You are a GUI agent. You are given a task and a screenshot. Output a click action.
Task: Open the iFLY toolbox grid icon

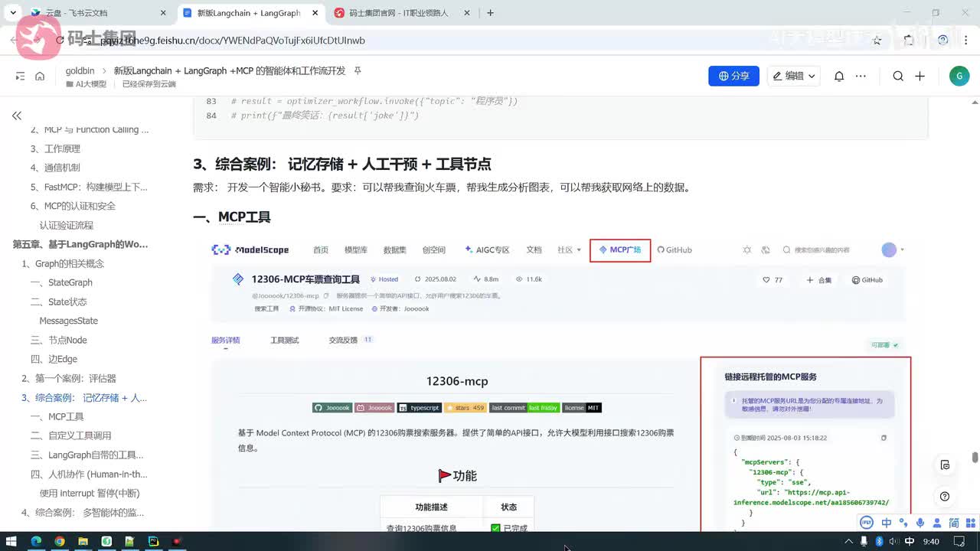pyautogui.click(x=970, y=523)
